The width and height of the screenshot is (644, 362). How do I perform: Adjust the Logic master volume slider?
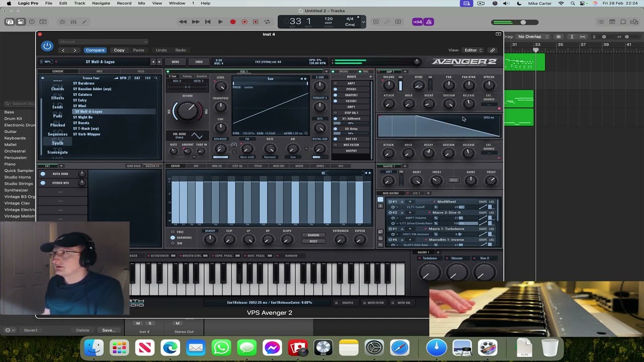pyautogui.click(x=514, y=22)
